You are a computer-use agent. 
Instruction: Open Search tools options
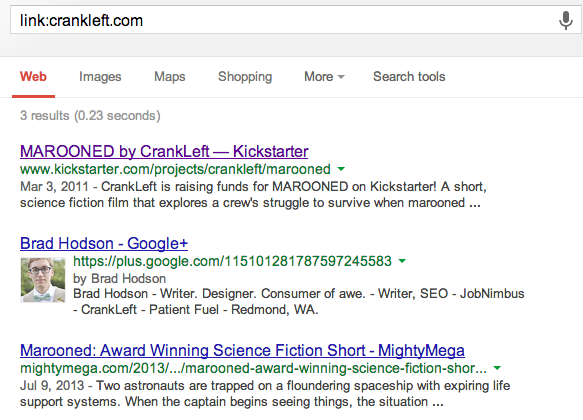tap(409, 77)
